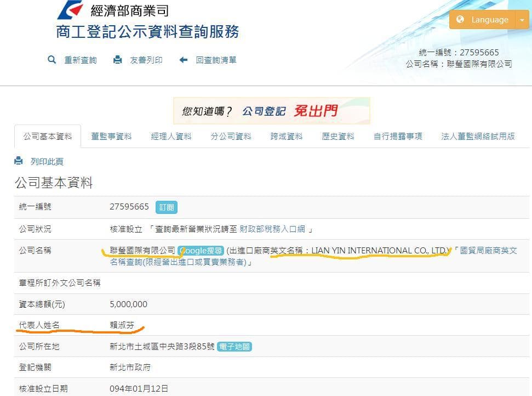View the 歷史資料 tab

click(338, 137)
